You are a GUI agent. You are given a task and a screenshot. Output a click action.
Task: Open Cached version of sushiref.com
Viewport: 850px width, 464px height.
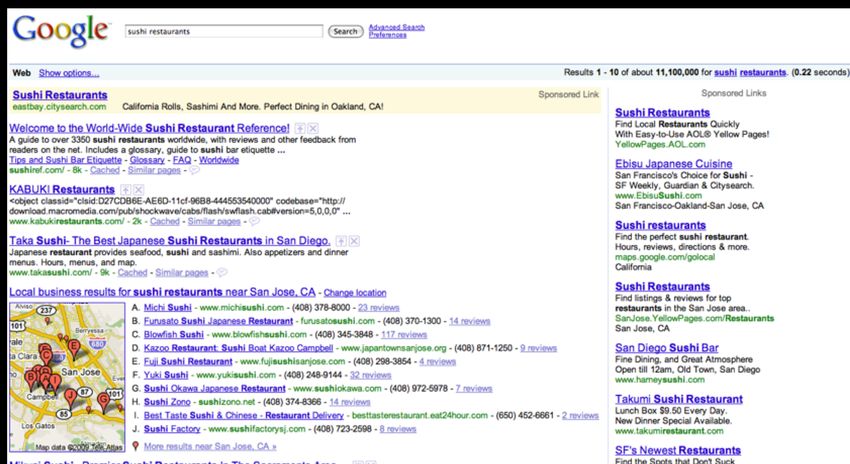click(x=105, y=170)
